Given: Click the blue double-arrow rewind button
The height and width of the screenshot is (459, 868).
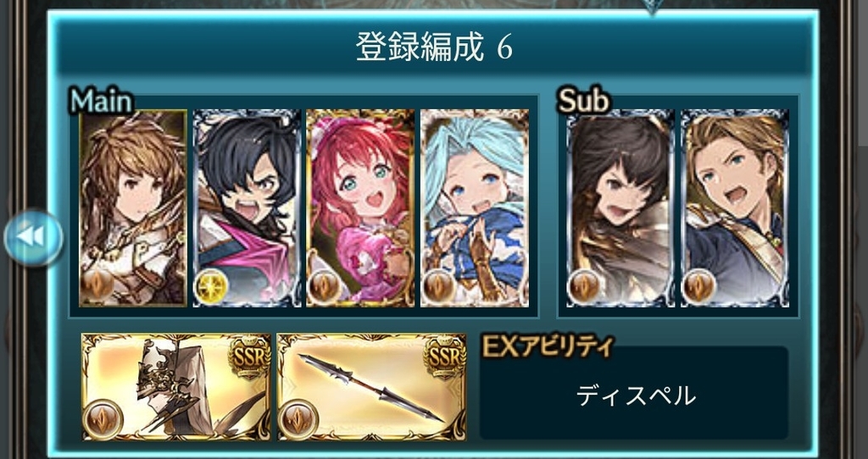Looking at the screenshot, I should [33, 237].
